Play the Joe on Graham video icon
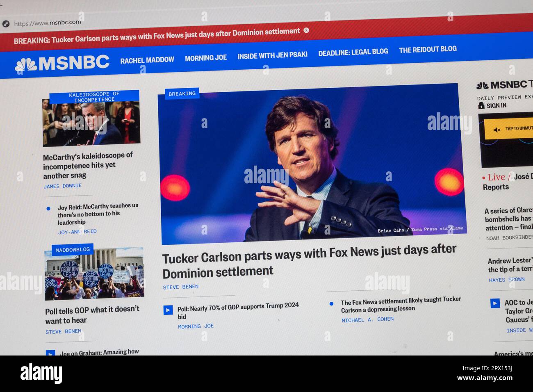This screenshot has height=392, width=533. pos(50,353)
